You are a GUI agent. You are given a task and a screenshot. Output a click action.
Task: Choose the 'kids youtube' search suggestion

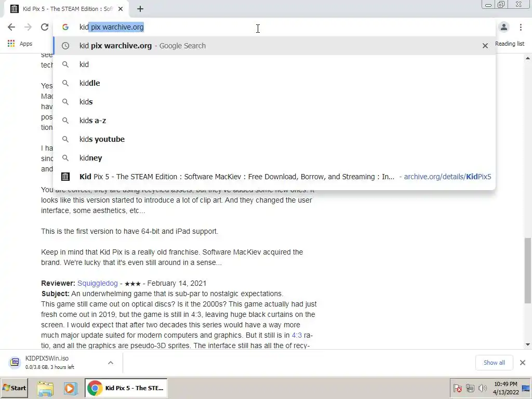274,139
